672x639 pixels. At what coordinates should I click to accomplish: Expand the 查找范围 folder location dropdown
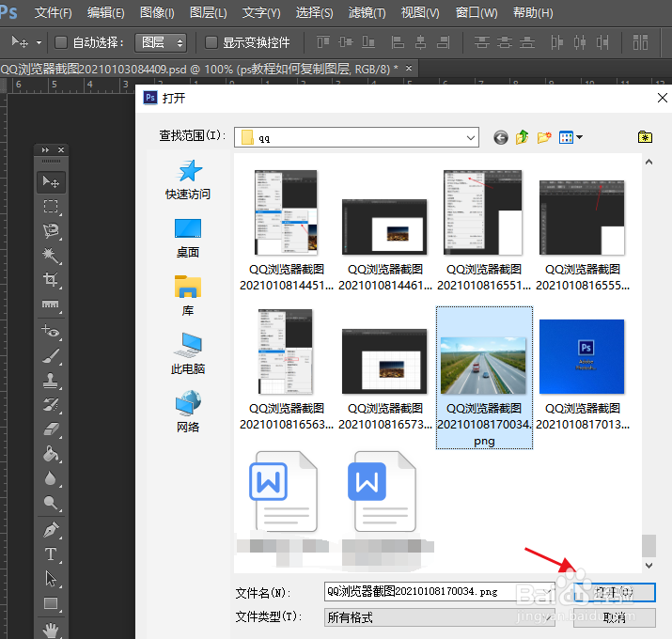(470, 137)
